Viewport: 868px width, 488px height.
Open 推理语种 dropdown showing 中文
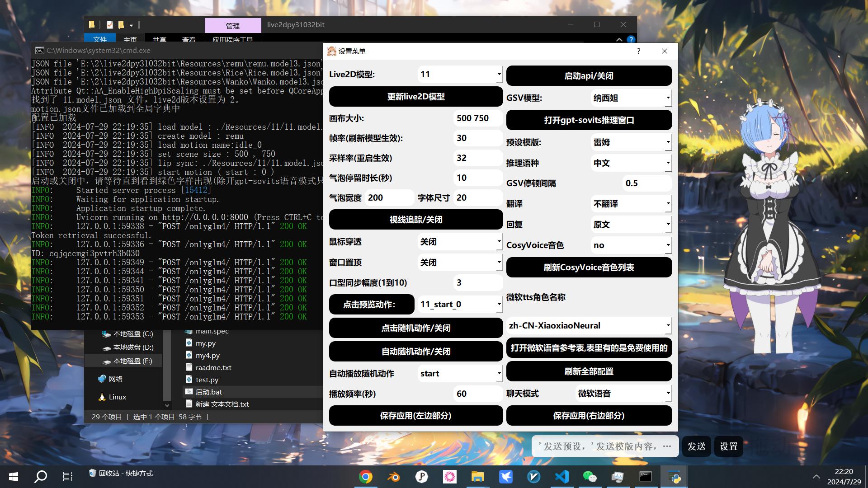[631, 163]
